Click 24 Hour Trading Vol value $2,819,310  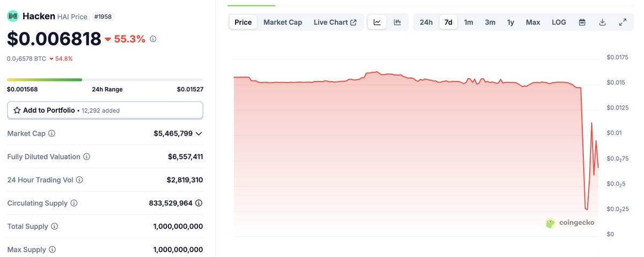[x=185, y=180]
